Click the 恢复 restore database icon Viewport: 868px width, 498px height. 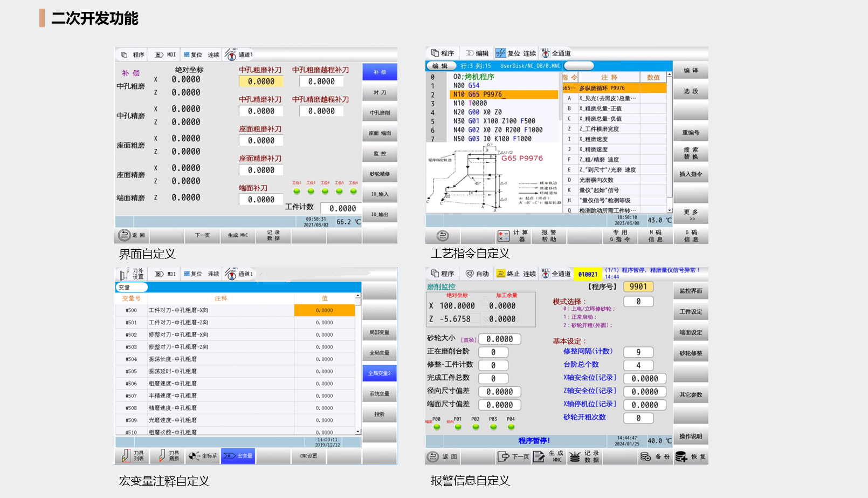681,456
